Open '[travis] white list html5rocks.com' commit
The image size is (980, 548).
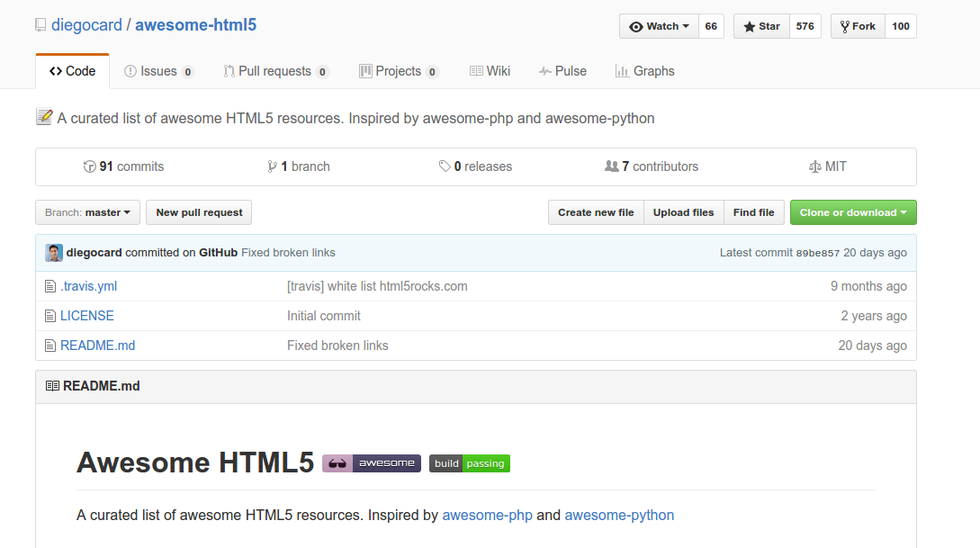click(377, 286)
